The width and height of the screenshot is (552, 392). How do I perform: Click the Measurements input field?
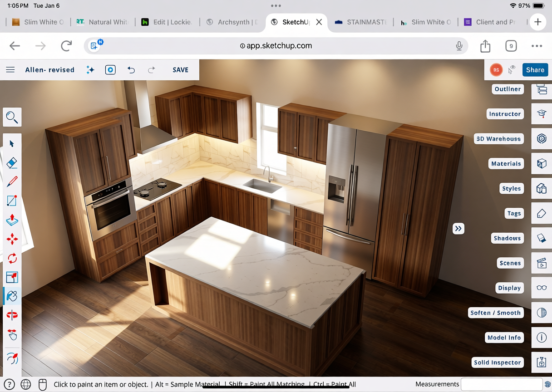click(501, 384)
